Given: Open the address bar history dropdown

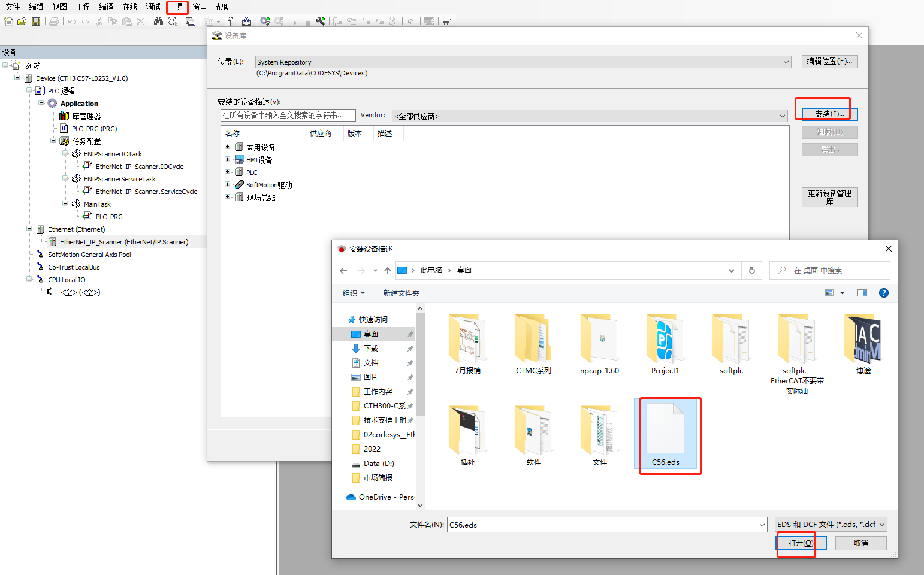Looking at the screenshot, I should pyautogui.click(x=732, y=271).
